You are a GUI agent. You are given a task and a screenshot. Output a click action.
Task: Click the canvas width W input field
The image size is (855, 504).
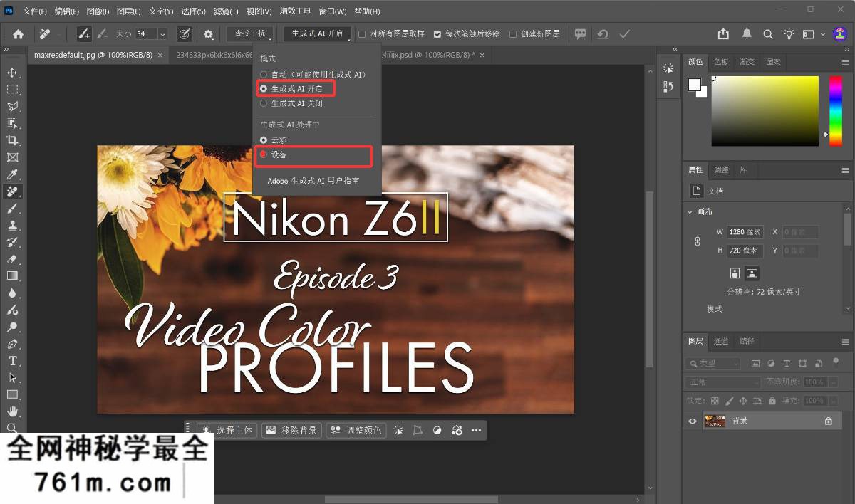pyautogui.click(x=745, y=232)
